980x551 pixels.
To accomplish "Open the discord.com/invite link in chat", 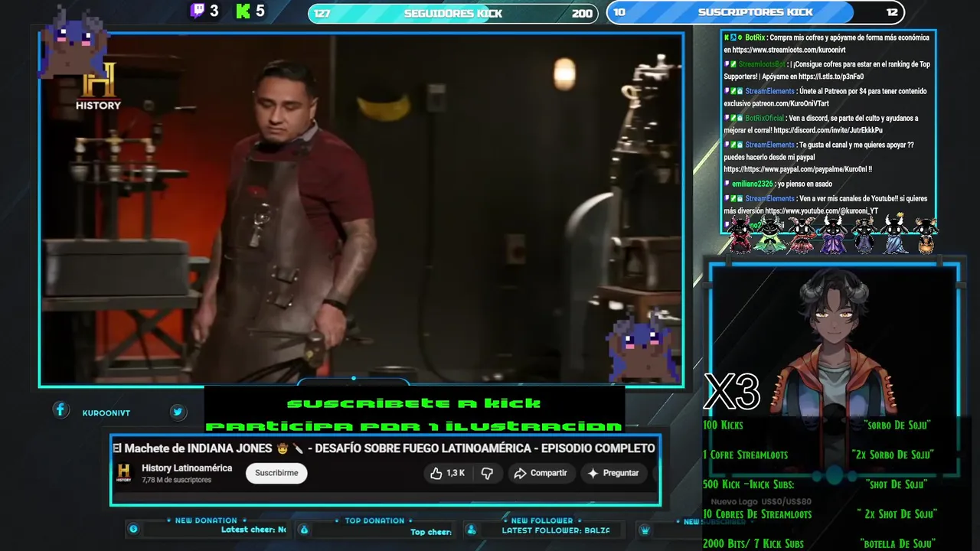I will (828, 130).
